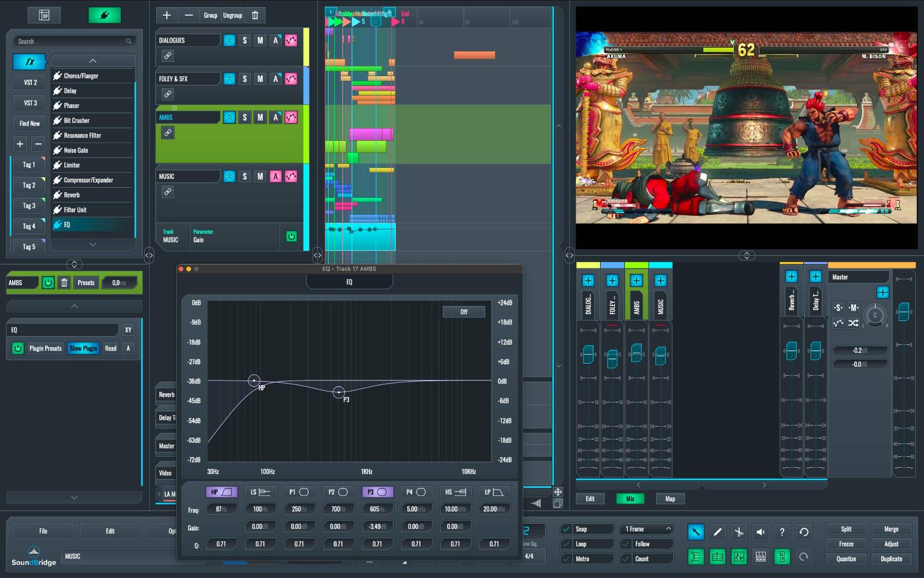Toggle the track list panel icon

point(696,557)
